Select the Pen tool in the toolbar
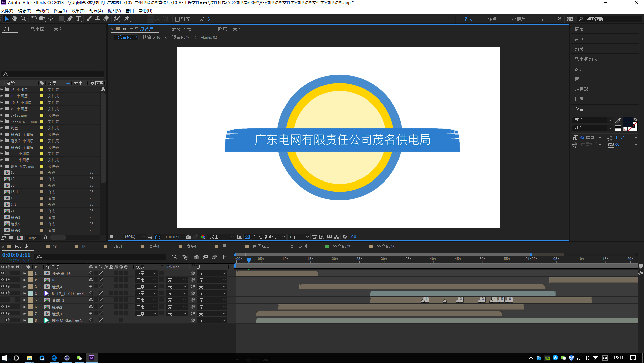Image resolution: width=644 pixels, height=363 pixels. [x=70, y=19]
